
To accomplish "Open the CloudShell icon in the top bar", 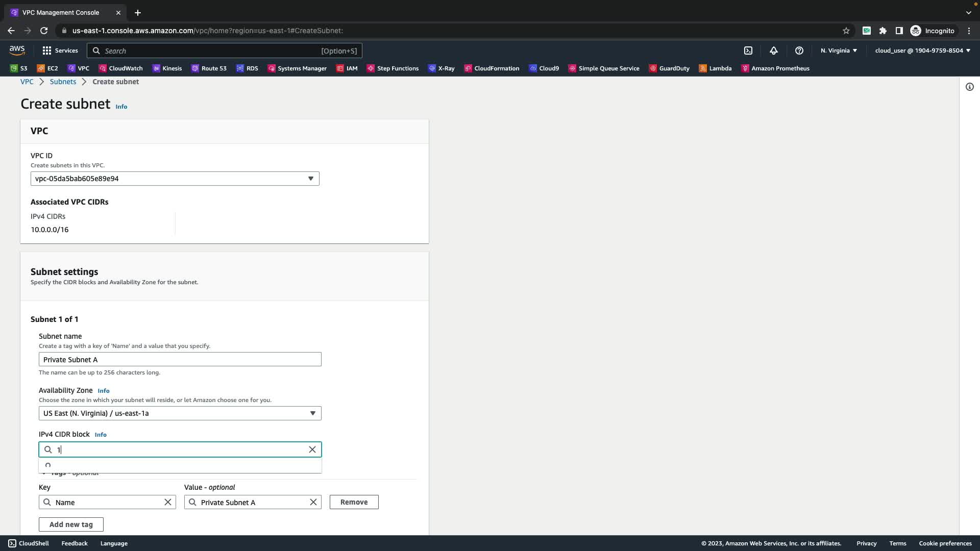I will click(x=748, y=51).
